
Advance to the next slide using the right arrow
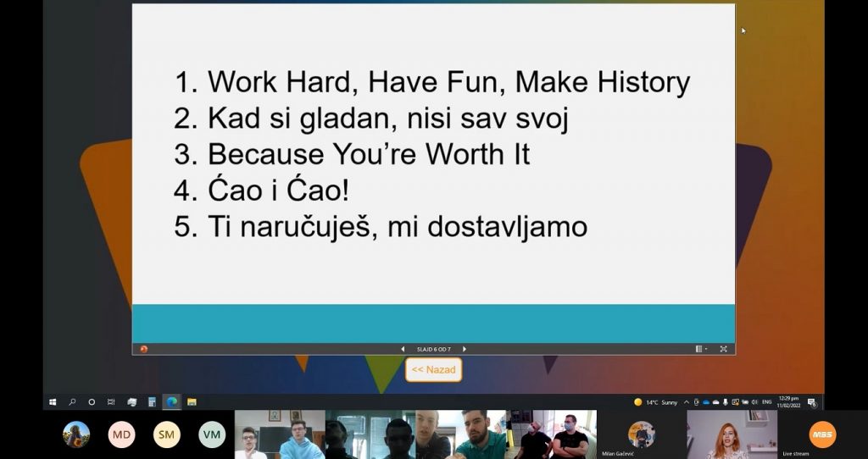(465, 349)
